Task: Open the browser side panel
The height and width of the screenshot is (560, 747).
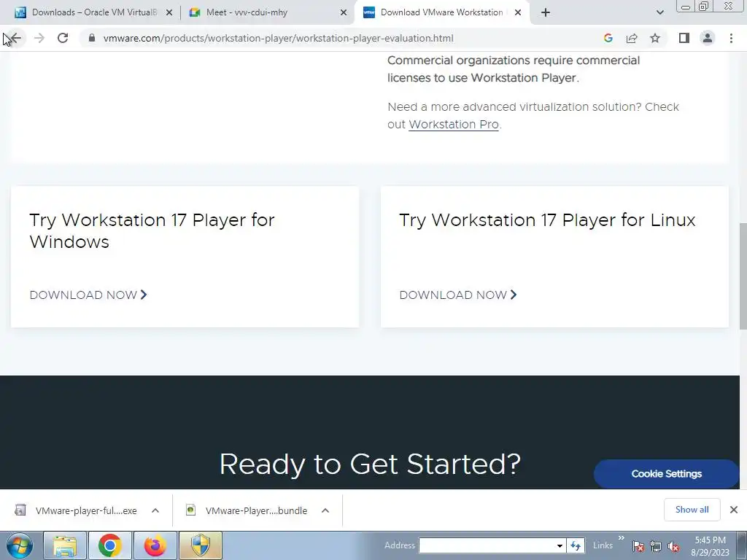Action: click(x=684, y=38)
